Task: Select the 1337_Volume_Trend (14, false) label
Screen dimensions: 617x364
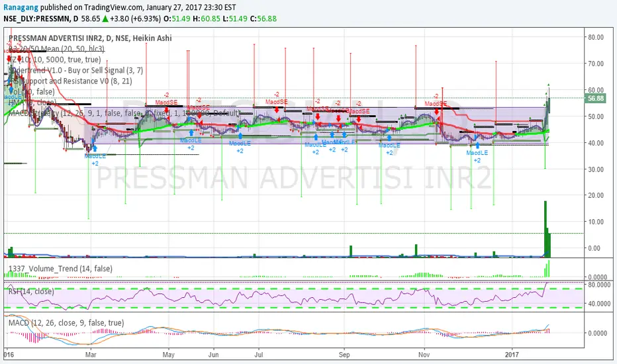Action: click(x=60, y=269)
